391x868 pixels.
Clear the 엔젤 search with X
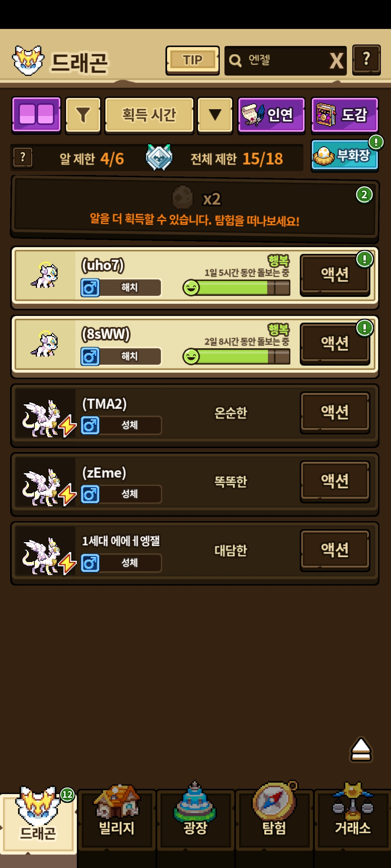click(336, 60)
